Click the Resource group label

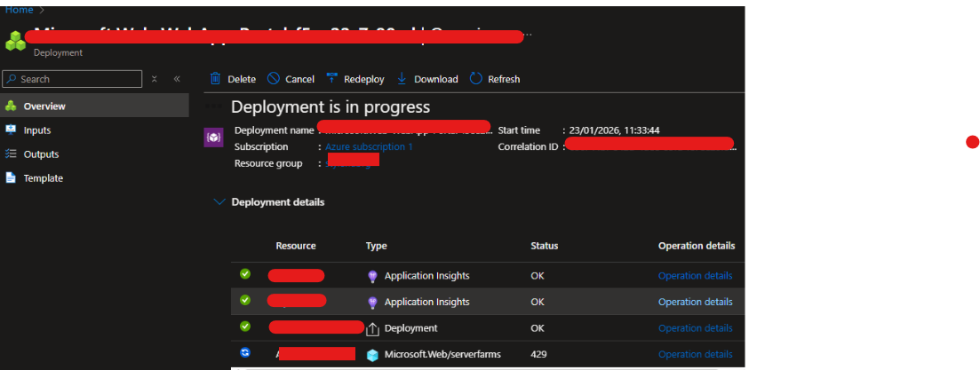(x=268, y=163)
